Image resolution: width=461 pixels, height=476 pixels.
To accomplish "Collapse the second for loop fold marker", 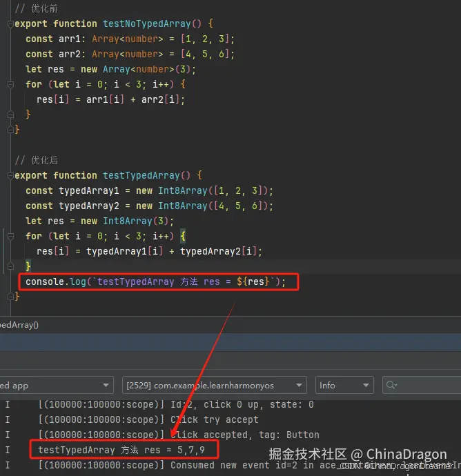I will pos(10,237).
